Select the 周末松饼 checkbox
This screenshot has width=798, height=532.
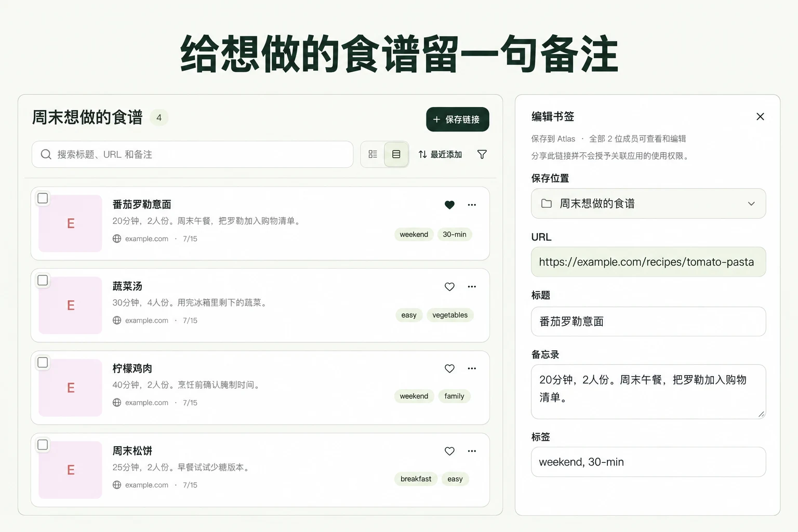[x=43, y=445]
